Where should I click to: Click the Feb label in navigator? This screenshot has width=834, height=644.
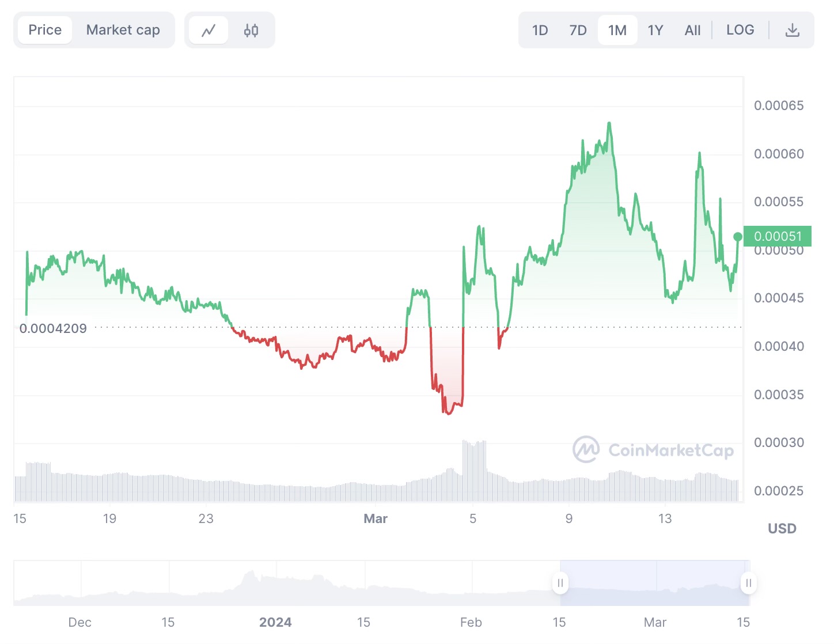pyautogui.click(x=471, y=623)
